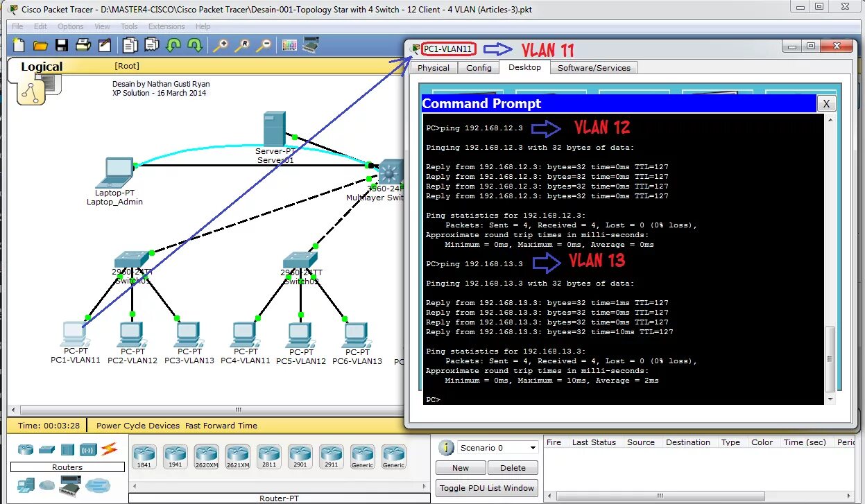This screenshot has width=865, height=504.
Task: Select the Custom Made Devices icon
Action: (x=70, y=485)
